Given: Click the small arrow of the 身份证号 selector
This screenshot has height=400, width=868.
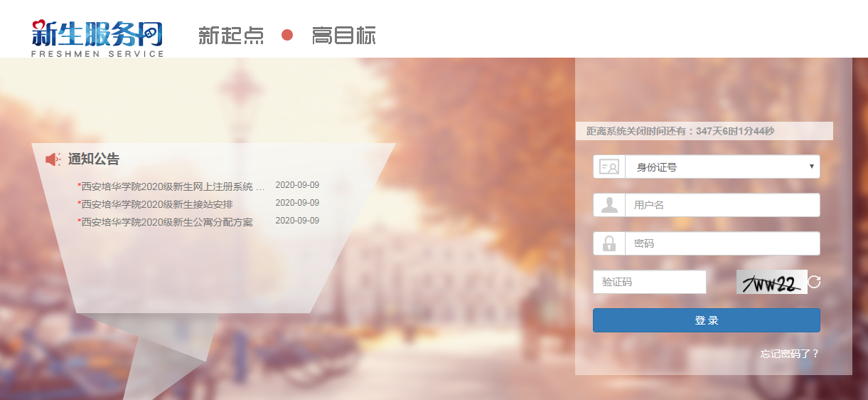Looking at the screenshot, I should pos(811,167).
